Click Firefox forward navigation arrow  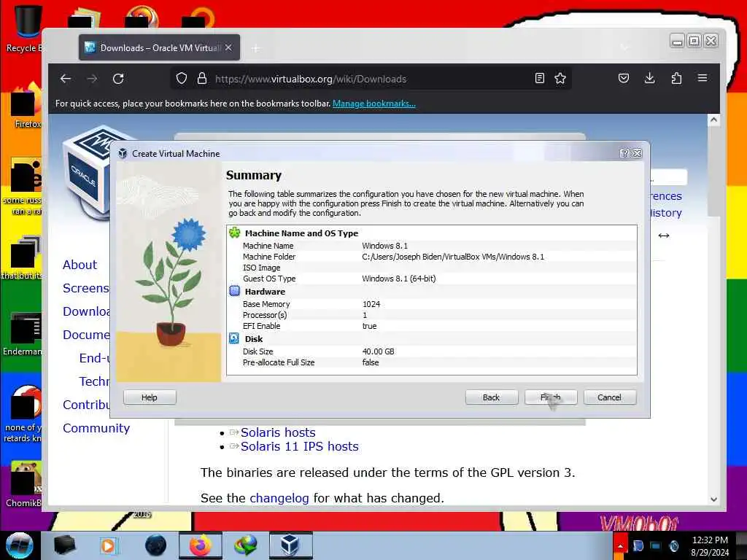point(92,79)
